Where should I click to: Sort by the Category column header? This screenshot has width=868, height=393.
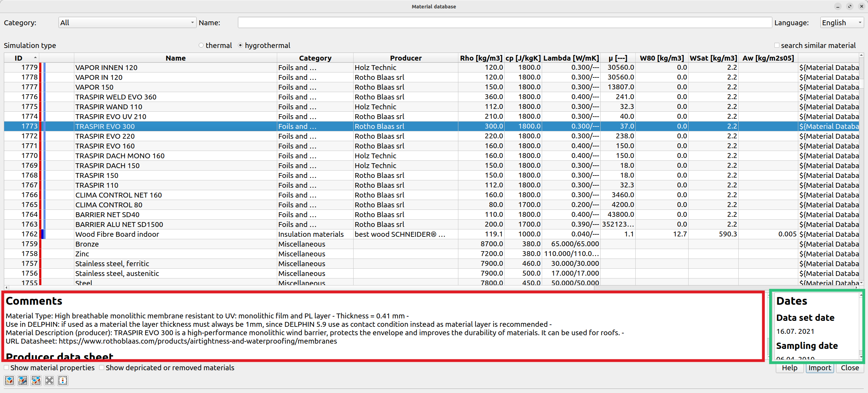pyautogui.click(x=315, y=58)
